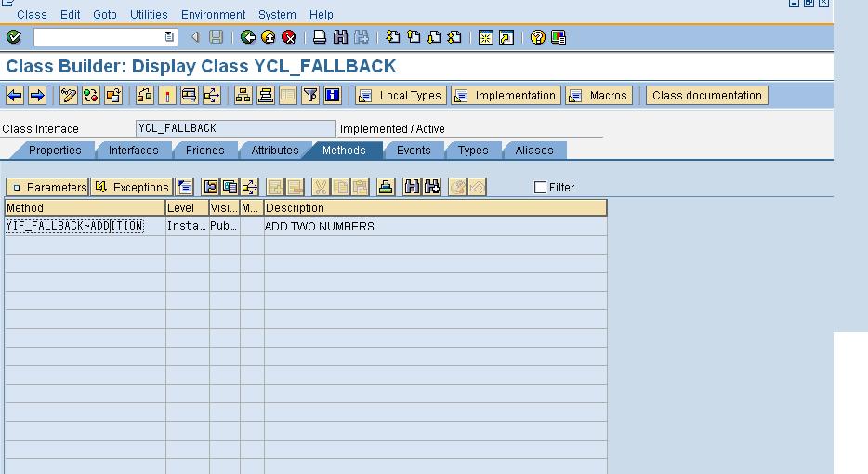Viewport: 868px width, 474px height.
Task: Click the Class Interface field YCL_FALLBACK
Action: click(236, 128)
